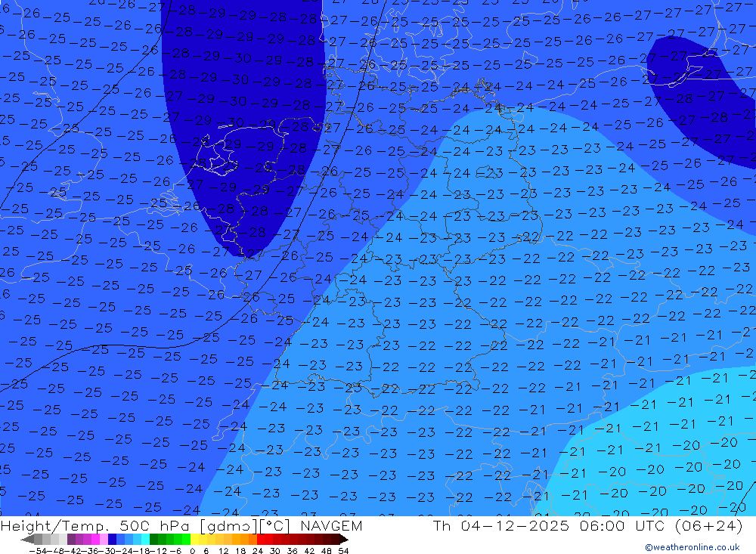This screenshot has width=756, height=554.
Task: Click the 'Height/Temp. 500 hPa' title text
Action: point(94,527)
